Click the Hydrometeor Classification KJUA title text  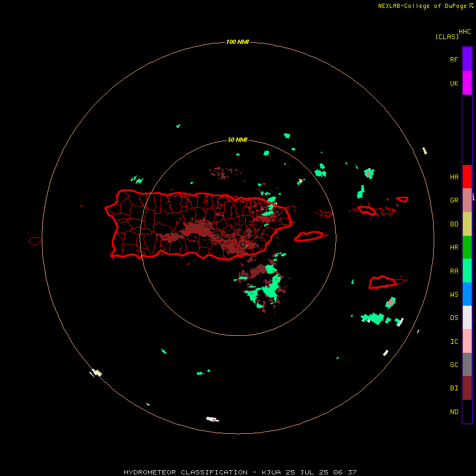240,472
